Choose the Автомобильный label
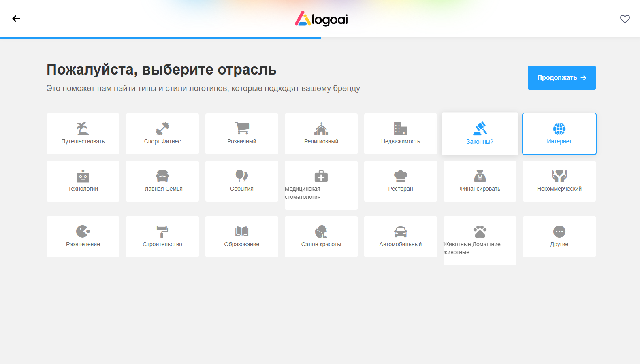Screen dimensions: 640x364 pos(401,244)
